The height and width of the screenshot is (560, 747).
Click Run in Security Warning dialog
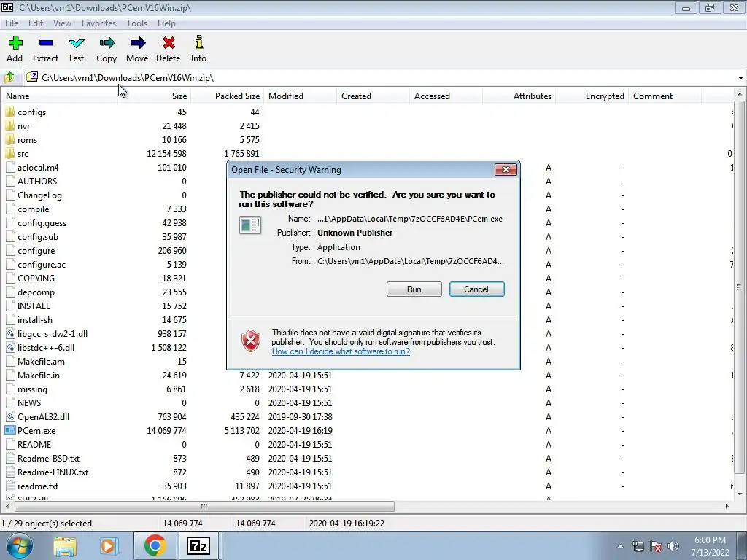click(414, 289)
